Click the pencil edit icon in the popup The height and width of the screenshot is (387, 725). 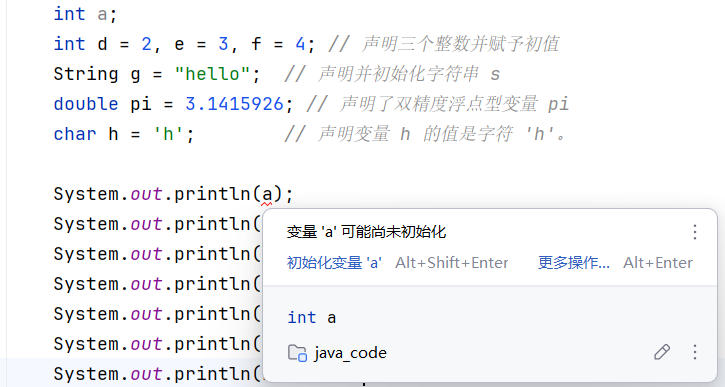point(662,352)
